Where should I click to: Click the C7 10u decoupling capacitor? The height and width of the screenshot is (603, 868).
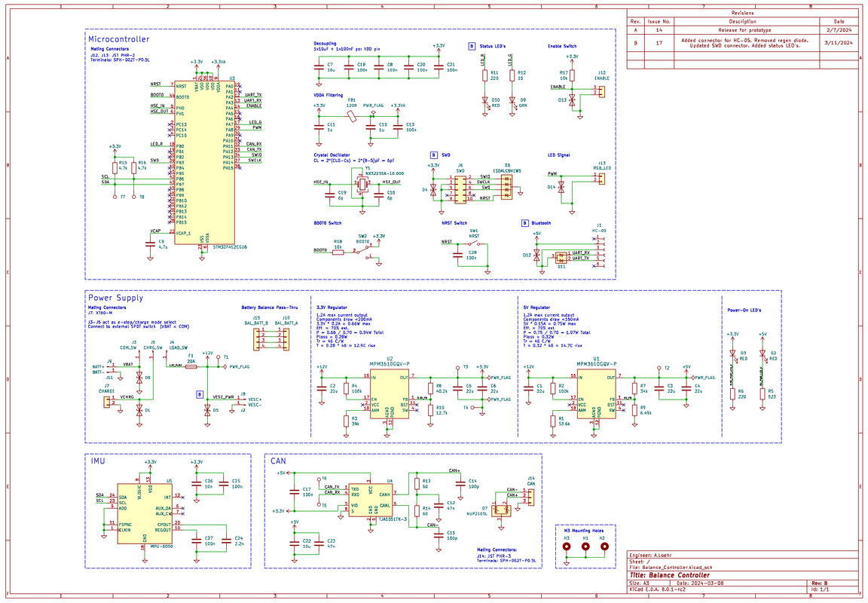[x=318, y=67]
